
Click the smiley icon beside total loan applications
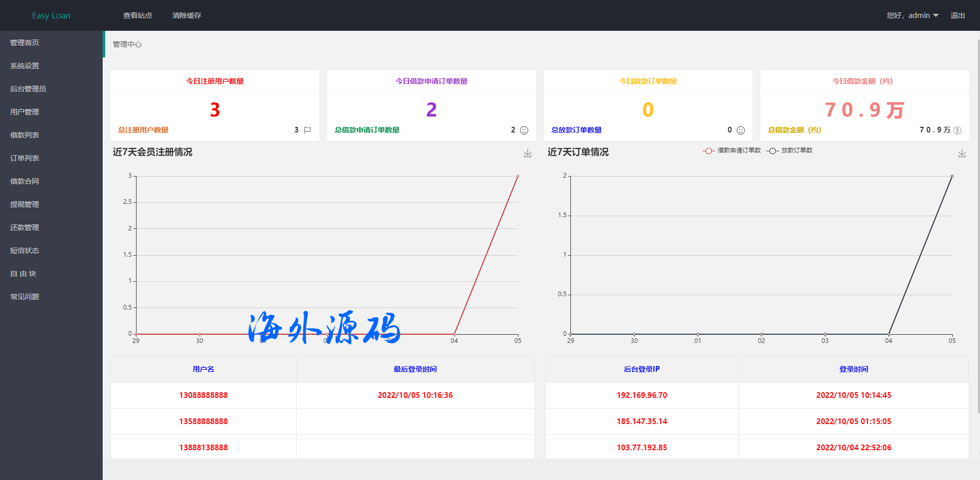coord(524,130)
